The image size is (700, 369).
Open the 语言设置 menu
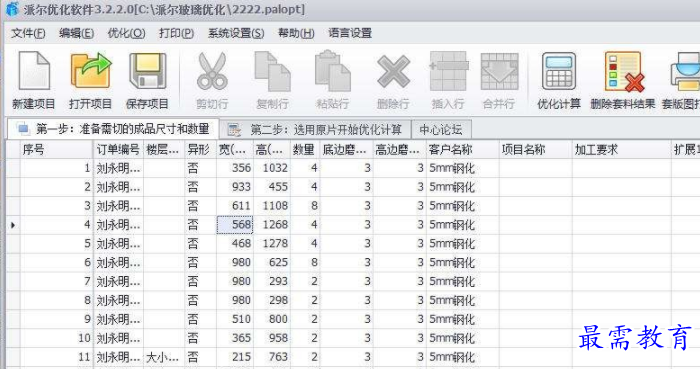click(x=350, y=33)
